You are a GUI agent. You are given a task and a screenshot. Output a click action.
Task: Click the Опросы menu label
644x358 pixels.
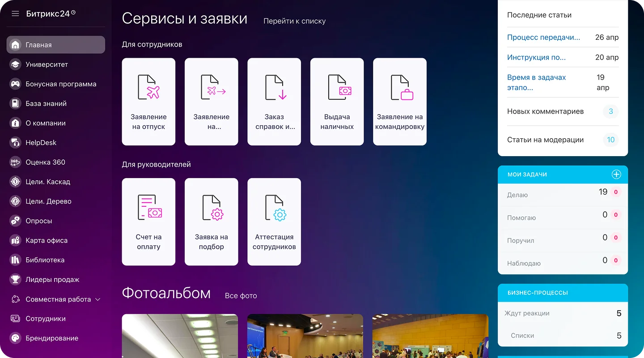click(39, 221)
